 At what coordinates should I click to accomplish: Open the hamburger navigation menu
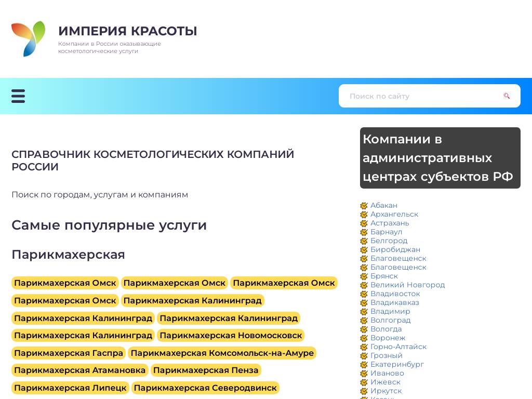click(18, 96)
